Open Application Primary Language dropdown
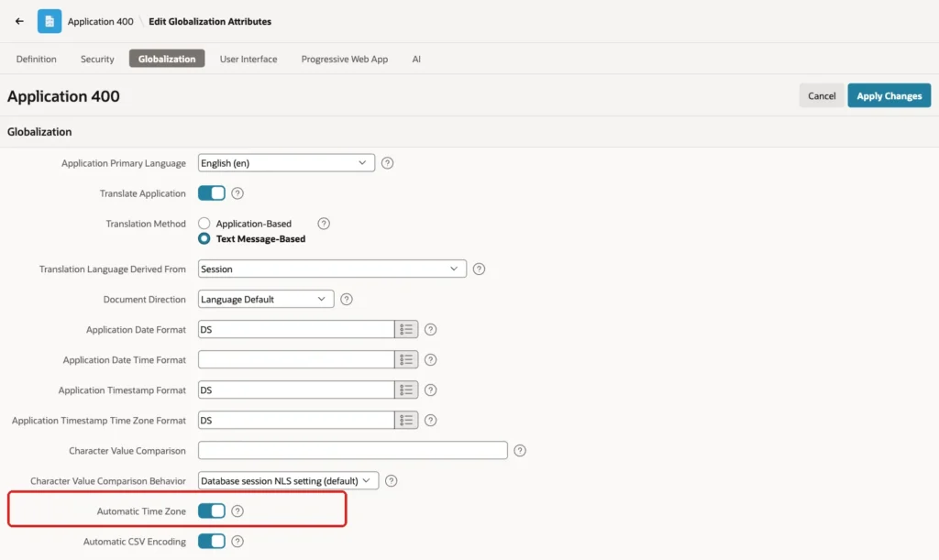This screenshot has width=939, height=560. 286,163
